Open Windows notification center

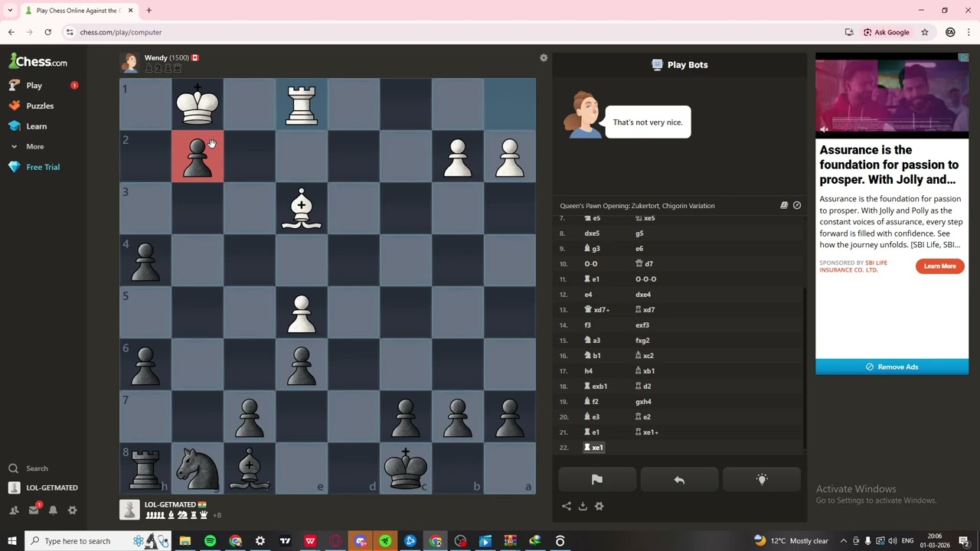964,541
